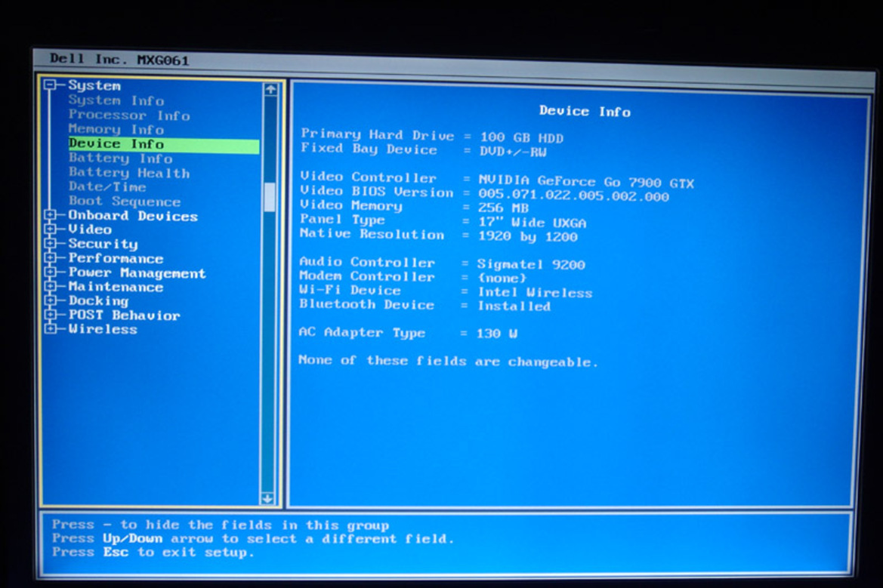Click the scrollbar down arrow
This screenshot has width=883, height=588.
click(268, 498)
